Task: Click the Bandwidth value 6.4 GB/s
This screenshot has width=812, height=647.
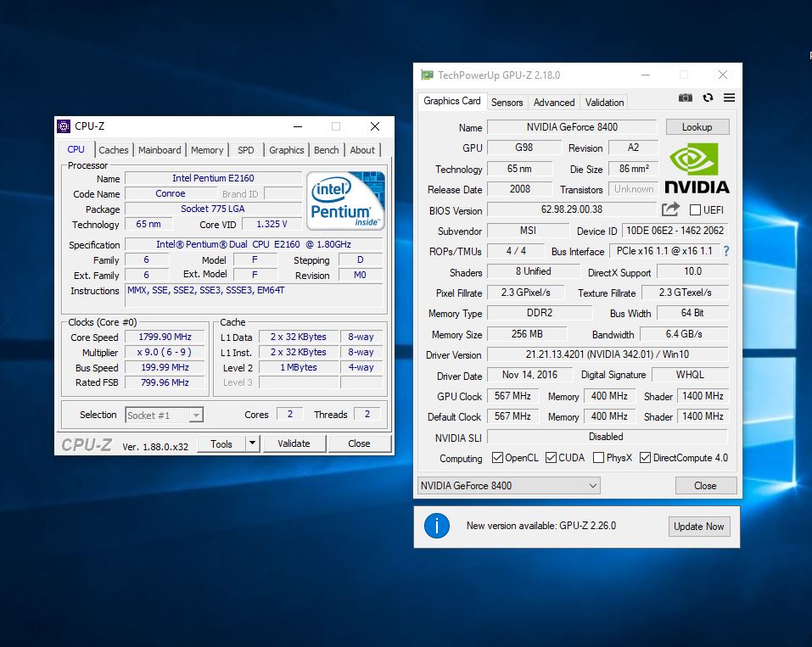Action: point(684,334)
